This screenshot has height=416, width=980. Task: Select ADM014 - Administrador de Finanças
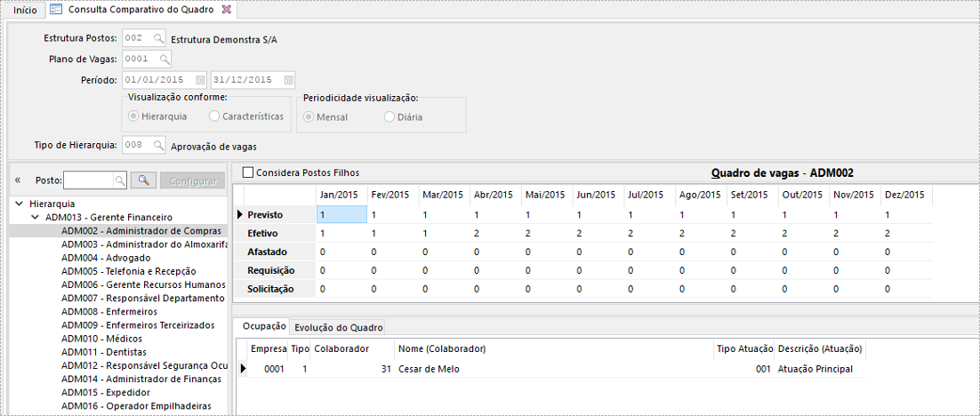(x=141, y=380)
